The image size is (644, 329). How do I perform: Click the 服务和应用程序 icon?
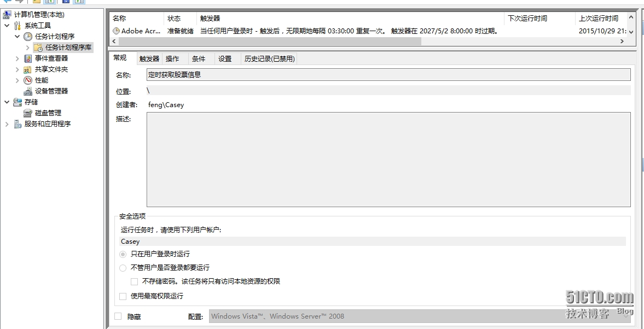[18, 124]
